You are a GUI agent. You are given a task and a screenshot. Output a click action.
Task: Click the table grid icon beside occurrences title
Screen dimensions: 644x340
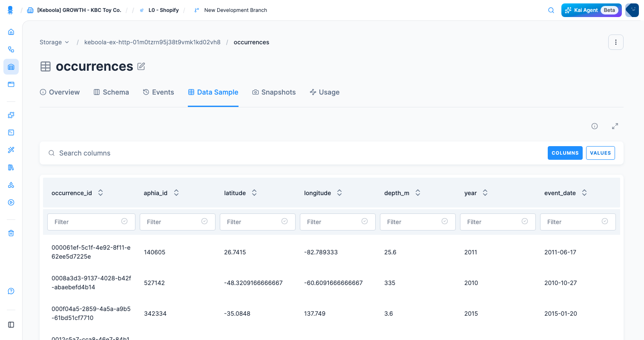click(x=46, y=66)
